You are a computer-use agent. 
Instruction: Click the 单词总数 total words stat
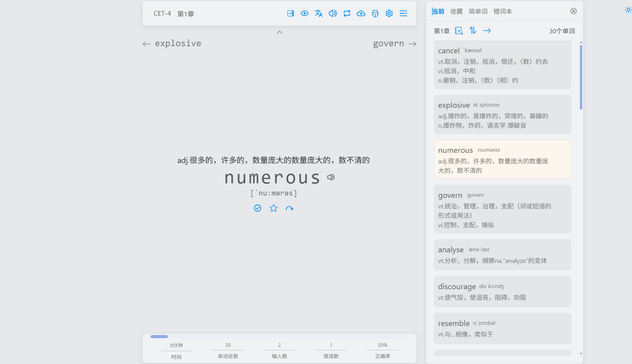tap(228, 351)
